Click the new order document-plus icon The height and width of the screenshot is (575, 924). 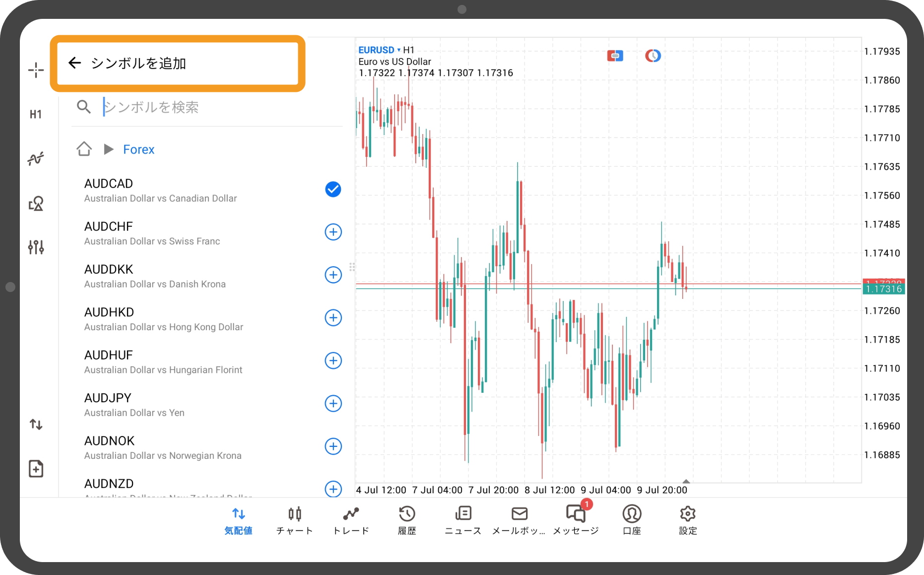[36, 469]
